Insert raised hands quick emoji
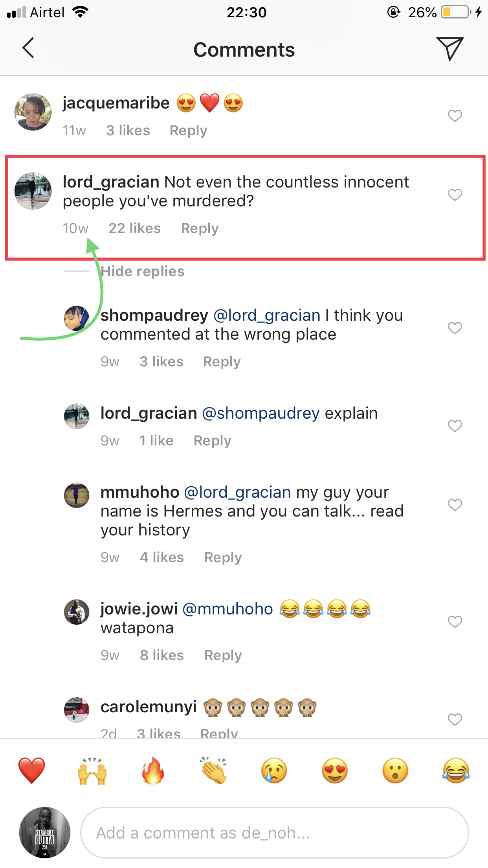Viewport: 488px width, 868px height. pyautogui.click(x=92, y=770)
